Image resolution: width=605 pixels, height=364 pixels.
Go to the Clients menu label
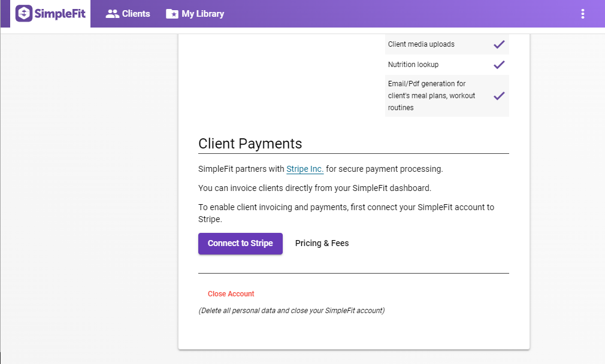136,14
